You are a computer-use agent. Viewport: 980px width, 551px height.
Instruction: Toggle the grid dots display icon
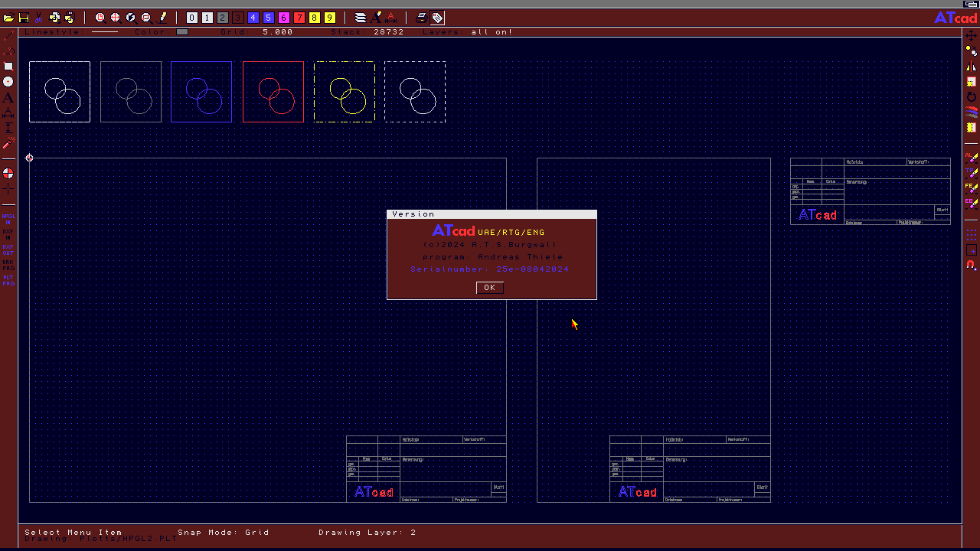coord(972,233)
